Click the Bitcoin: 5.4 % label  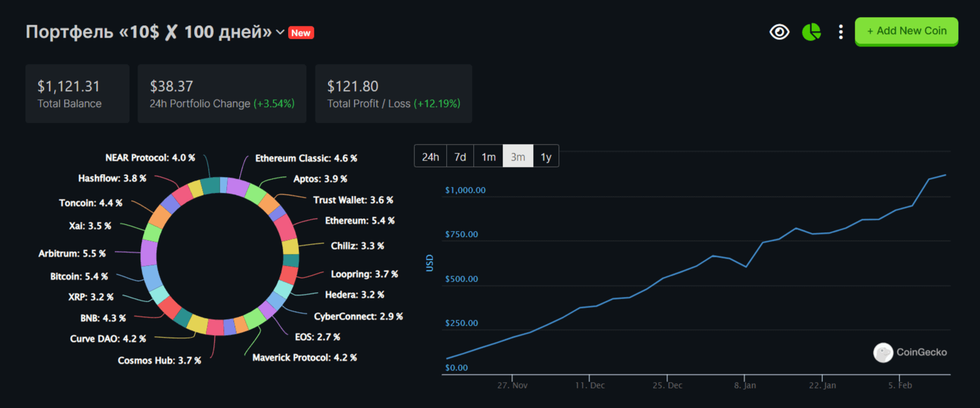[79, 276]
